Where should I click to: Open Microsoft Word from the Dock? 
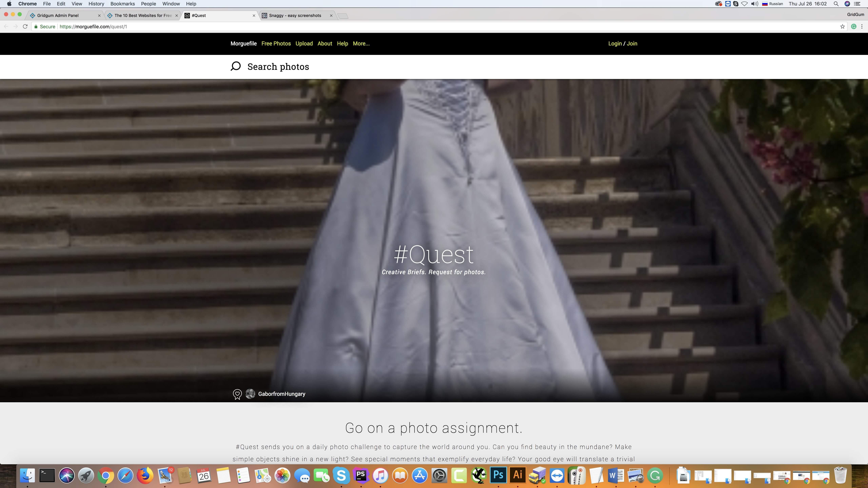pyautogui.click(x=616, y=475)
